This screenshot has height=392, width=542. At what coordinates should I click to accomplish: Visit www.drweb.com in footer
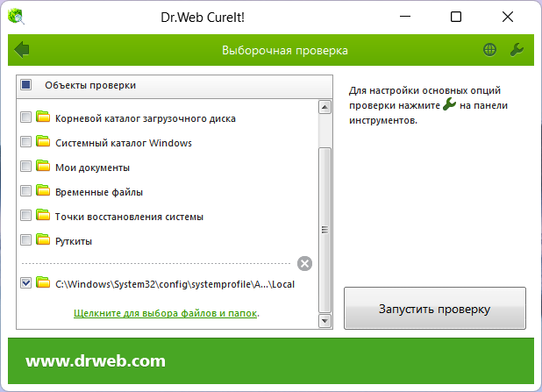96,361
